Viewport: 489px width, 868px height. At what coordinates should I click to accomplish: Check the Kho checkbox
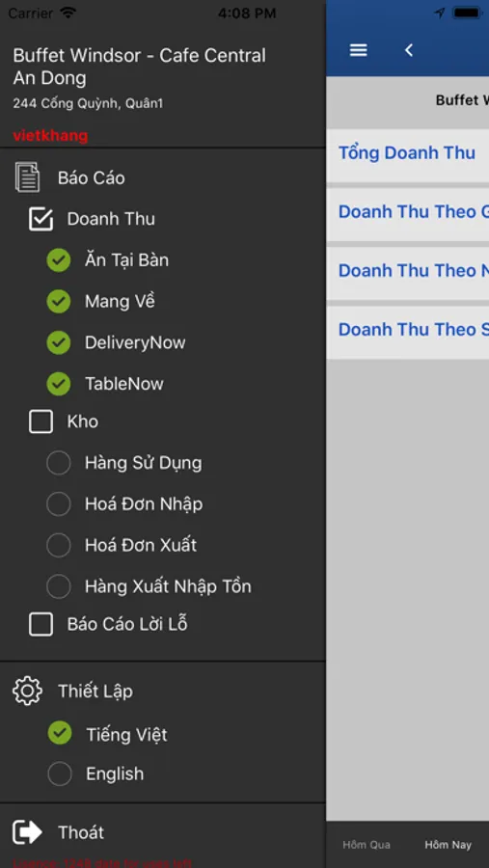[41, 421]
